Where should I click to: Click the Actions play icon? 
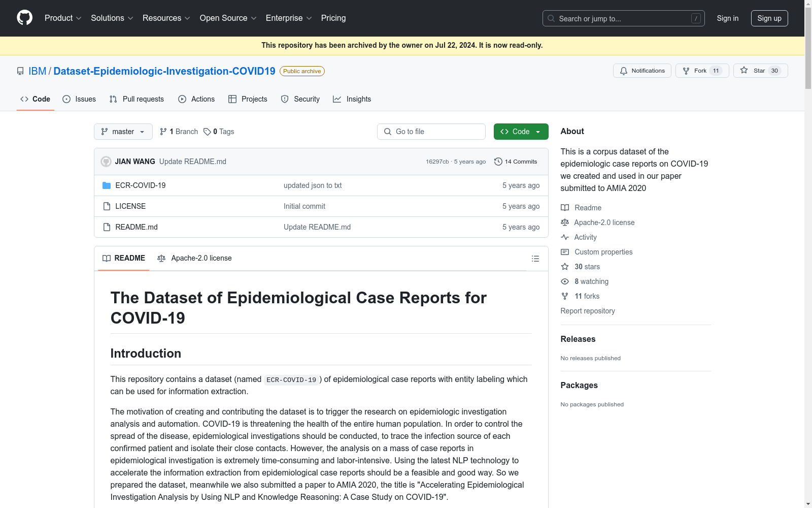click(182, 99)
